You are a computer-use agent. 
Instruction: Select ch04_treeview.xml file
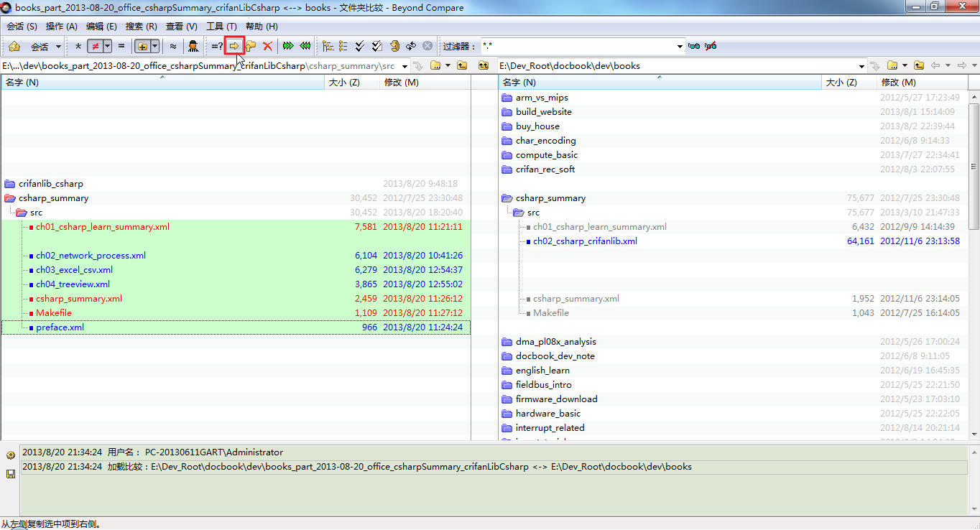point(73,284)
